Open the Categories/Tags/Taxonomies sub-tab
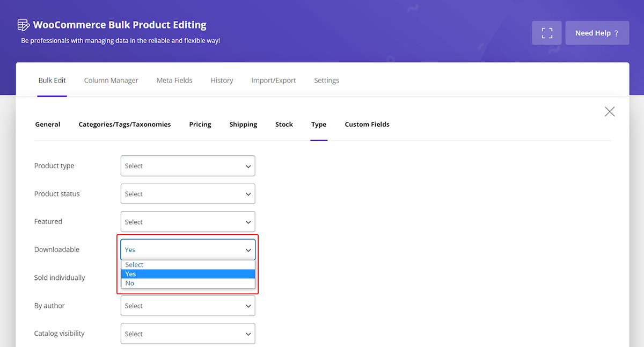The image size is (644, 347). [125, 124]
